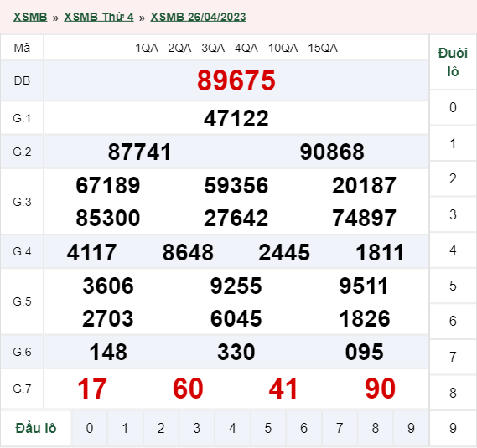Select Đuôi lô digit 6

[x=453, y=322]
